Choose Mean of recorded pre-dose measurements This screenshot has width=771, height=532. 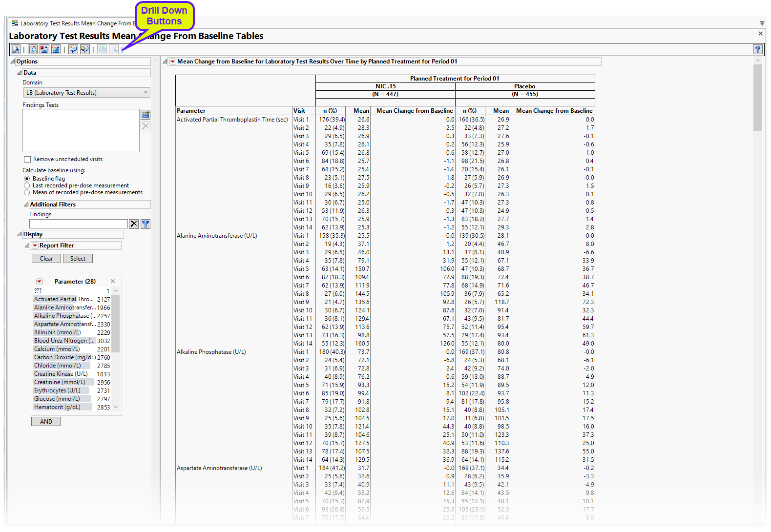(x=27, y=192)
